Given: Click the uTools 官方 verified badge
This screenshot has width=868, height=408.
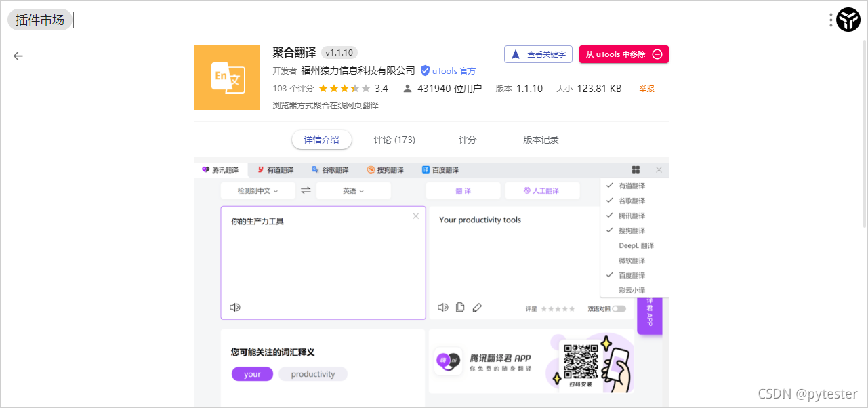Looking at the screenshot, I should coord(448,70).
